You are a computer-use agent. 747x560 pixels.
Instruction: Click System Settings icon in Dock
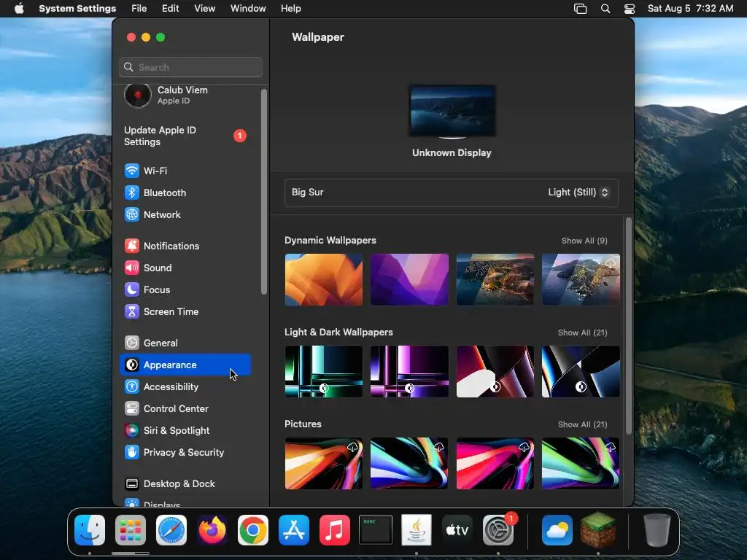coord(498,530)
